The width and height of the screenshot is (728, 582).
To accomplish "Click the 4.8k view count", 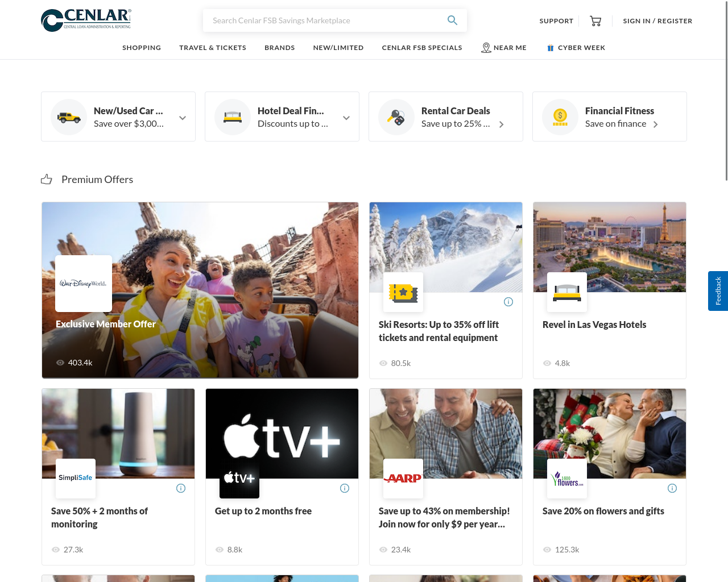I will [x=562, y=363].
